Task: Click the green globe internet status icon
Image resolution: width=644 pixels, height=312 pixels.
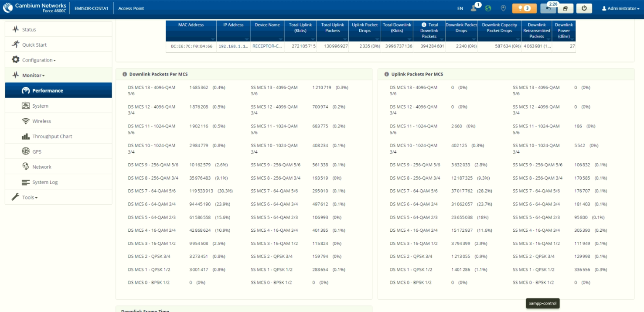Action: (488, 8)
